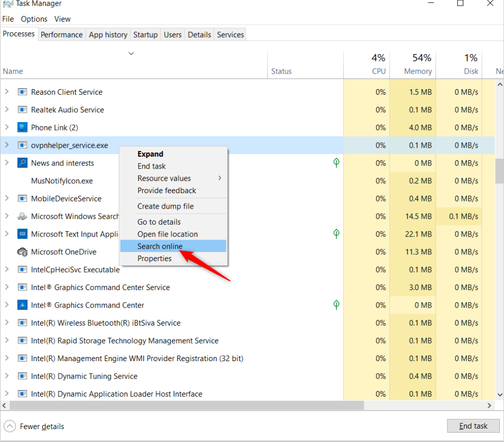Click the Intel Rapid Storage Technology icon

(22, 341)
